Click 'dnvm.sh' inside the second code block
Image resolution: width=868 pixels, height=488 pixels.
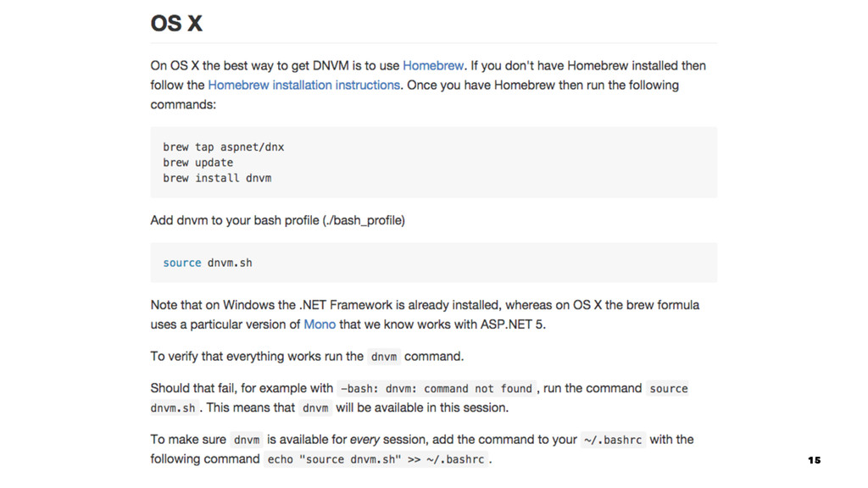[x=230, y=263]
